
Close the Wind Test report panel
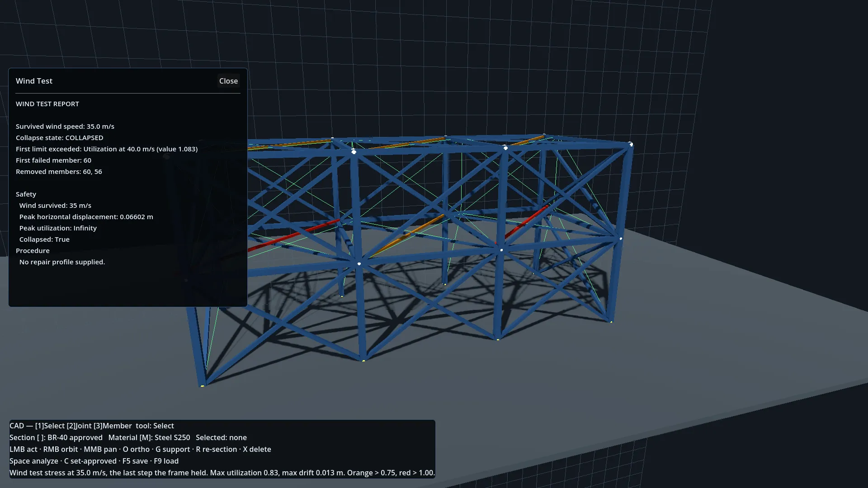pos(228,81)
